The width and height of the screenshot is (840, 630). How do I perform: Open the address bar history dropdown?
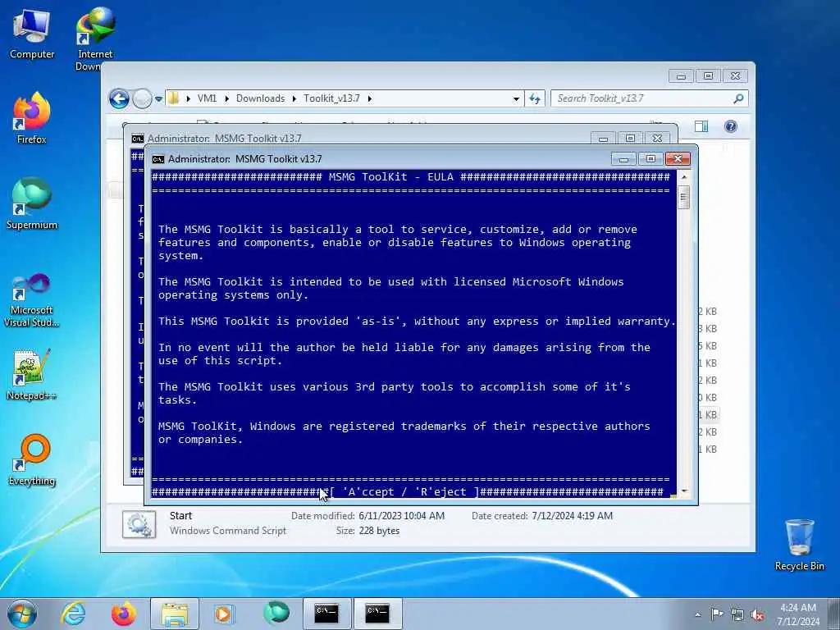pos(516,98)
